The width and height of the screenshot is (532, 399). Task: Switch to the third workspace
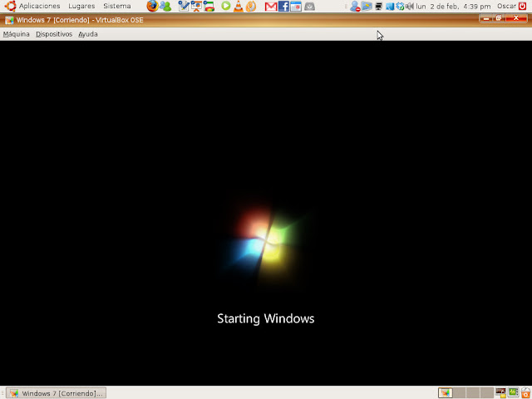pyautogui.click(x=473, y=393)
